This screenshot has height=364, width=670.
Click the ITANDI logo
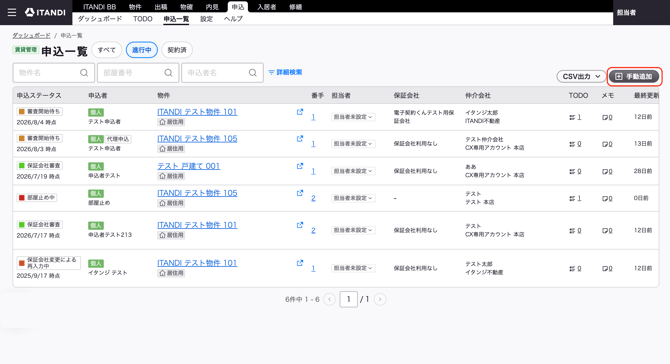pyautogui.click(x=45, y=12)
